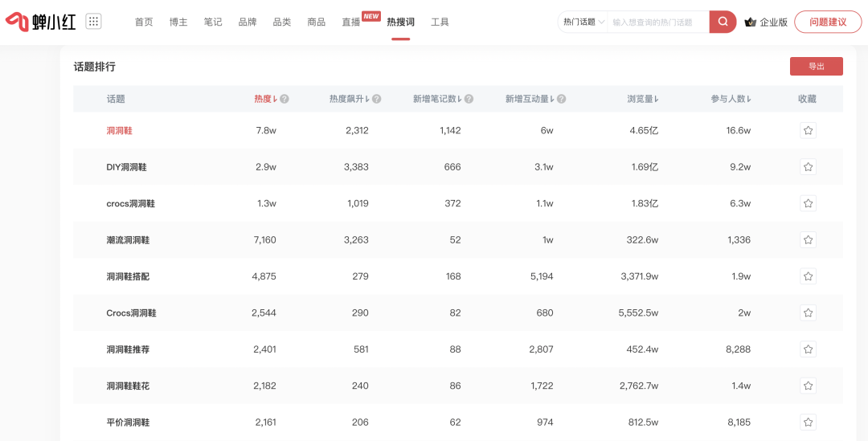This screenshot has height=441, width=868.
Task: Open the 洞洞鞋推荐 topic link
Action: [x=128, y=349]
